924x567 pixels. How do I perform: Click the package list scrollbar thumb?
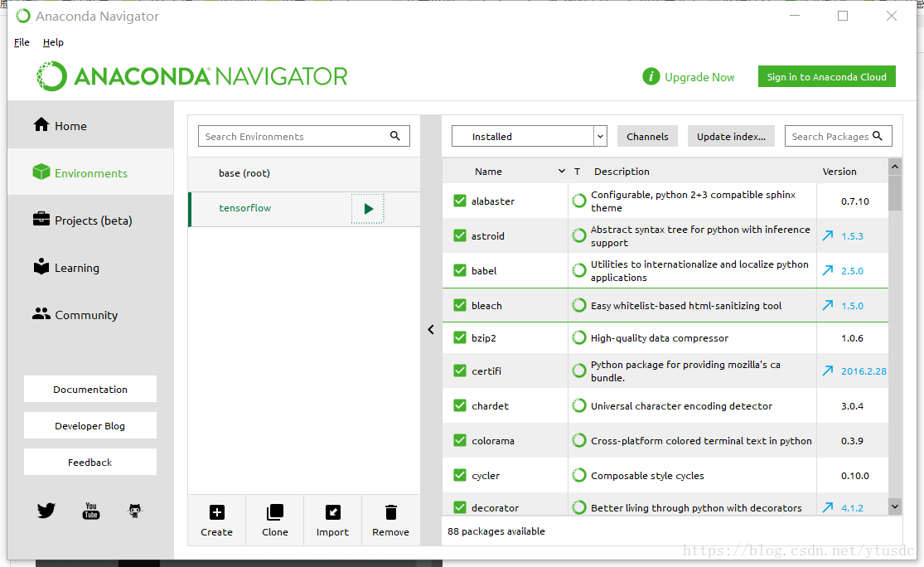895,193
